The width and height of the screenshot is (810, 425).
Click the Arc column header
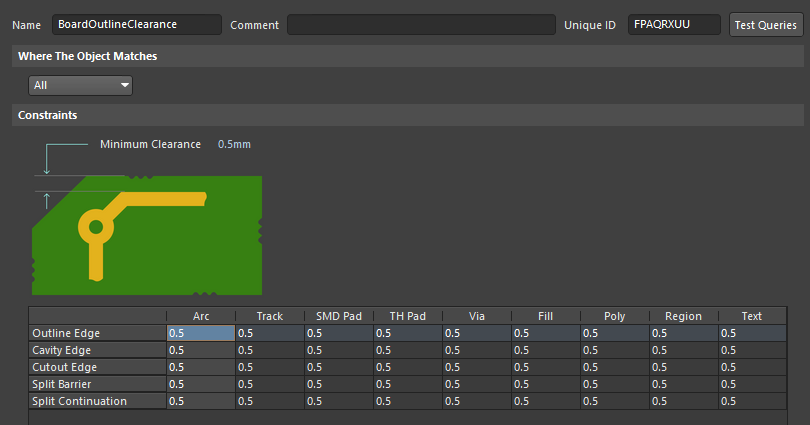201,316
